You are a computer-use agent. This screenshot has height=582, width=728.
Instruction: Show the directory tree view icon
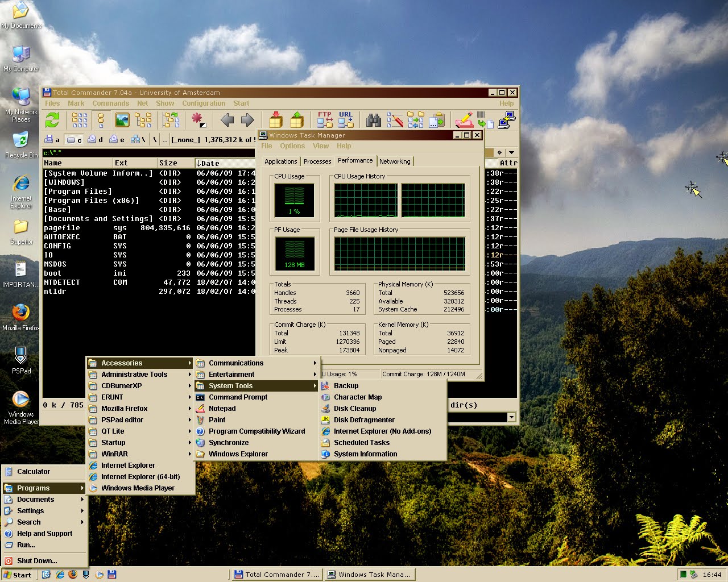pos(143,120)
